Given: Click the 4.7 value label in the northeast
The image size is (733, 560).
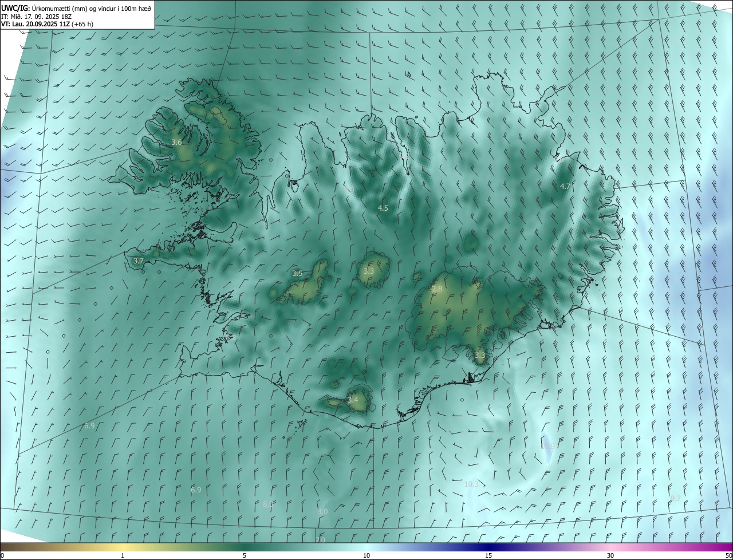Looking at the screenshot, I should tap(565, 187).
